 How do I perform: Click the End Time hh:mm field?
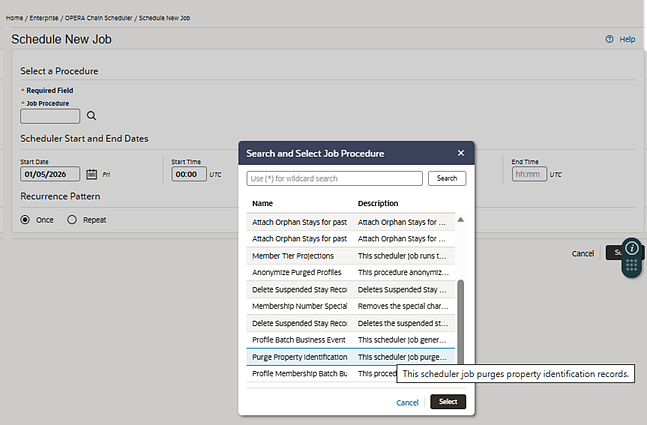(x=529, y=174)
